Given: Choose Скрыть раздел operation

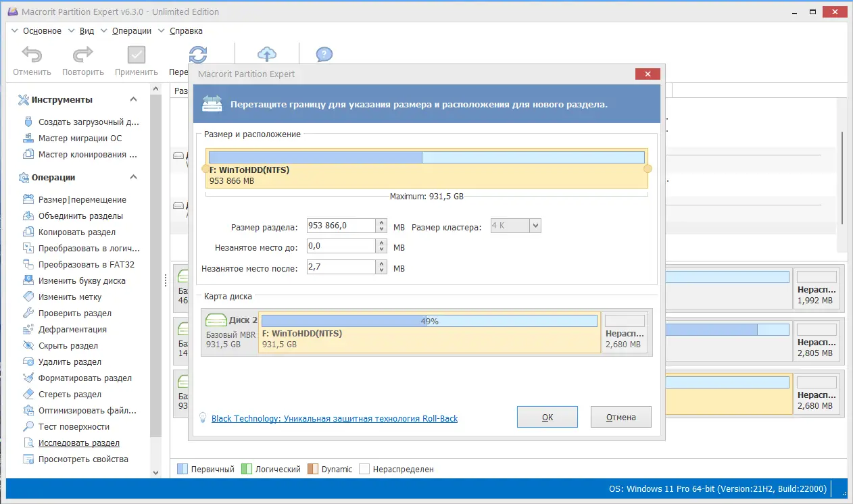Looking at the screenshot, I should click(x=62, y=346).
